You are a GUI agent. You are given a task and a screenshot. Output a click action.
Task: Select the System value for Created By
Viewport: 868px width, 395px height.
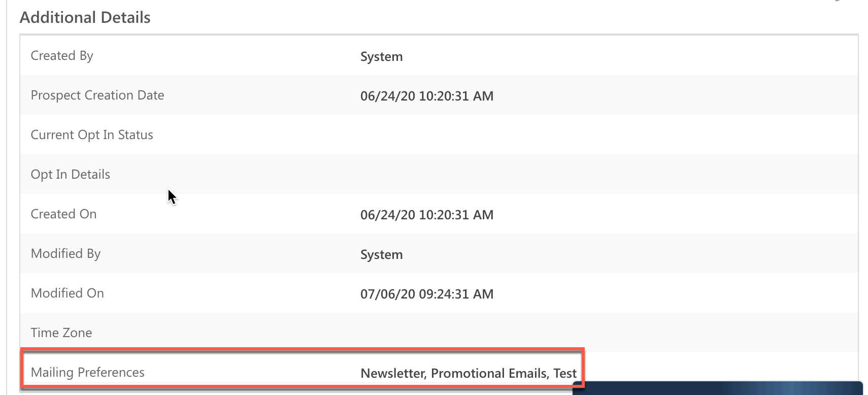coord(381,56)
